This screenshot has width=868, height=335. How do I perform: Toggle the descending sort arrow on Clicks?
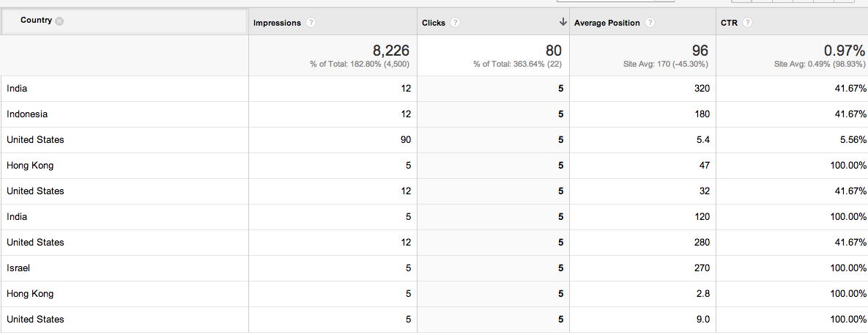tap(563, 22)
